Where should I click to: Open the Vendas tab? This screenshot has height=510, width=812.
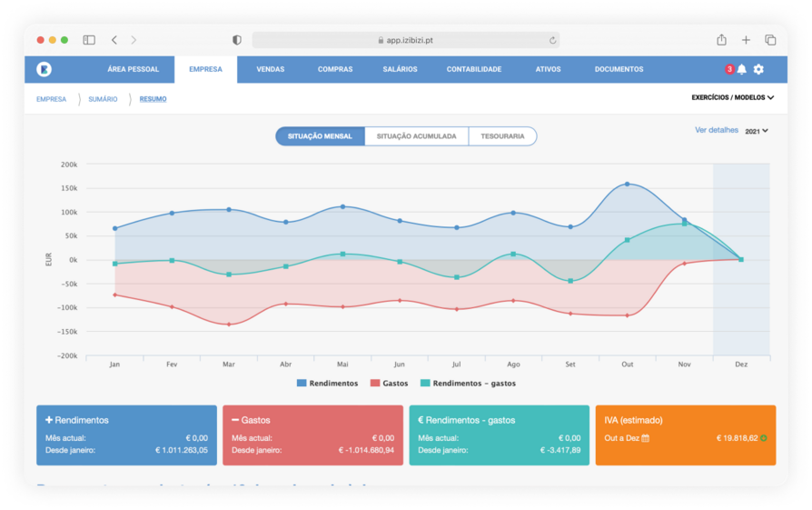(x=270, y=69)
